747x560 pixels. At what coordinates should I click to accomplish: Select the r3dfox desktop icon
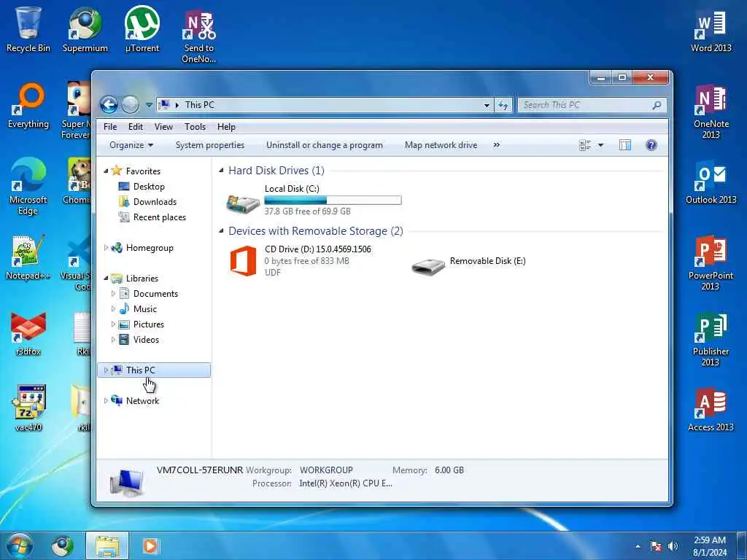coord(28,333)
